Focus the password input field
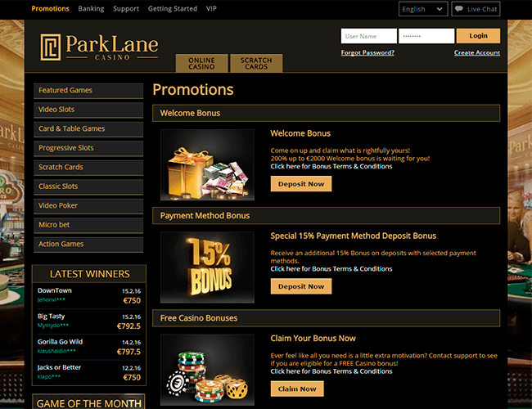This screenshot has height=409, width=532. click(426, 36)
